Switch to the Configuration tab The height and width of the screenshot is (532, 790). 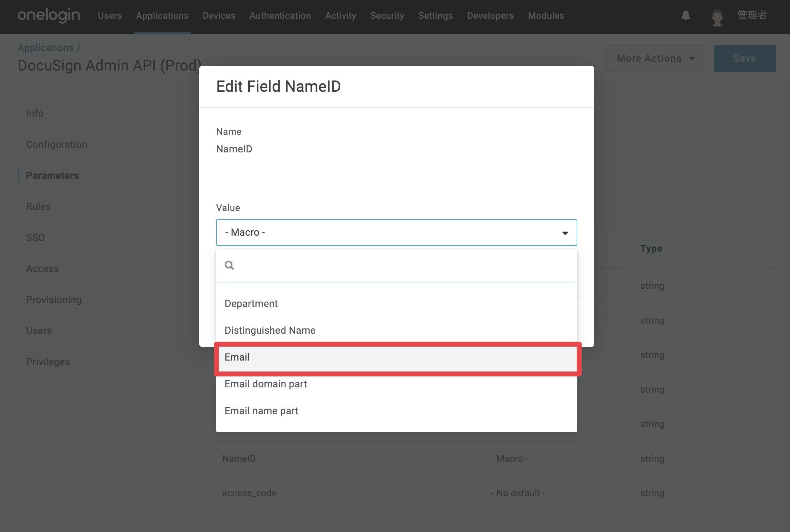coord(57,144)
